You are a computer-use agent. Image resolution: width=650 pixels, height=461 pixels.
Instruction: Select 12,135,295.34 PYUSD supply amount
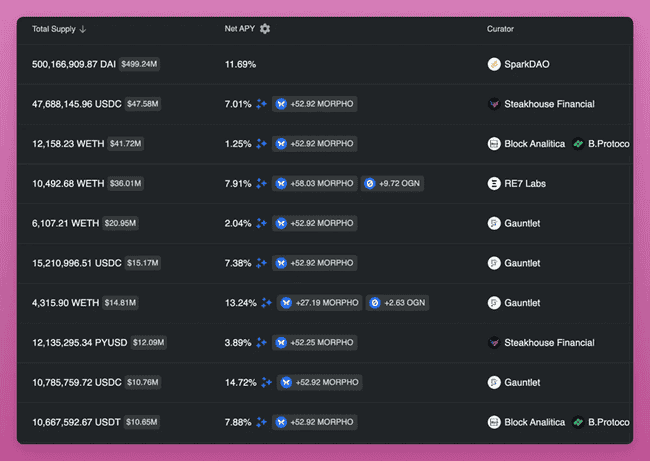[80, 342]
